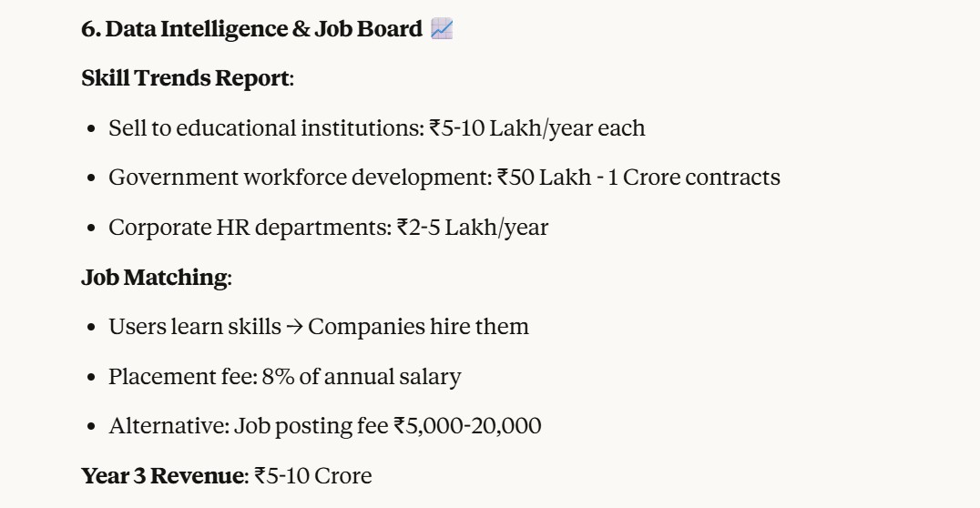The image size is (980, 508).
Task: Click the "Year 3 Revenue" bold label
Action: click(x=162, y=475)
